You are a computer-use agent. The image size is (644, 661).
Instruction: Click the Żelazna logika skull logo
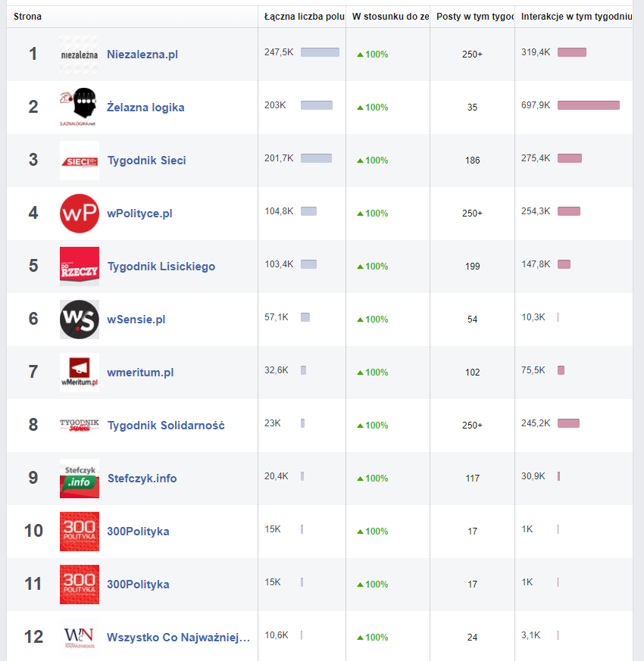coord(79,108)
